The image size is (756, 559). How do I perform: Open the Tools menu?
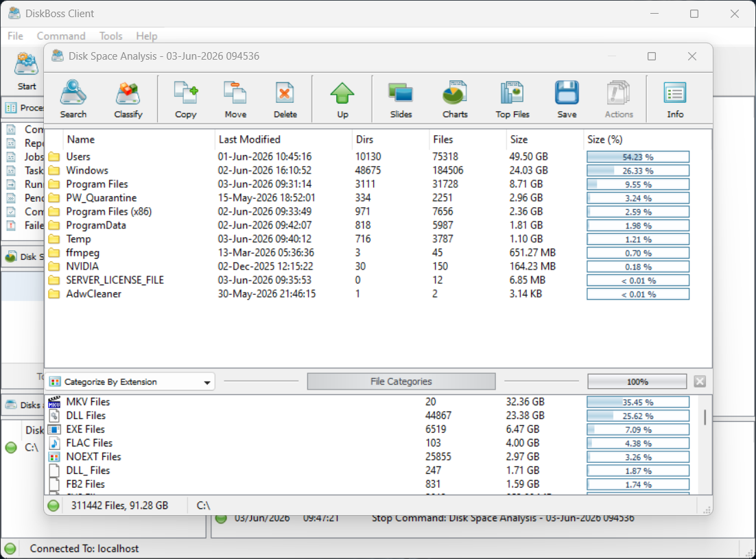coord(111,36)
